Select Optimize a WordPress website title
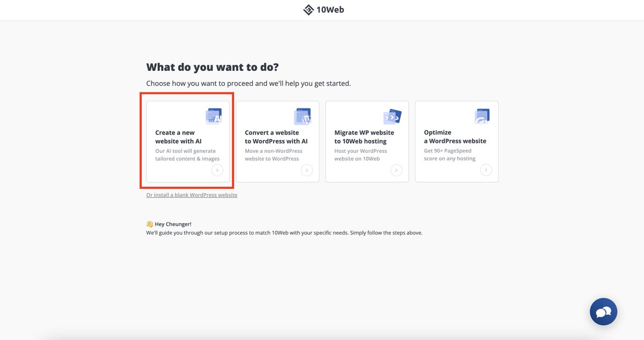 [x=455, y=137]
